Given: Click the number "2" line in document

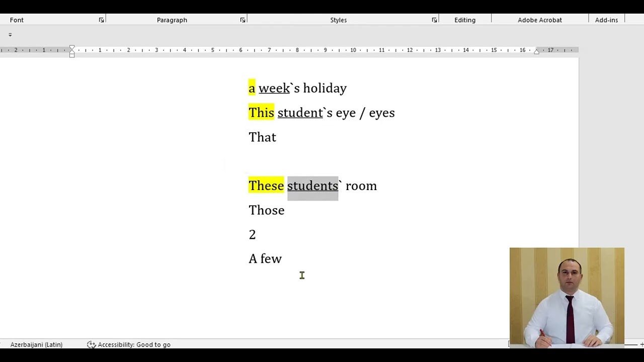Looking at the screenshot, I should 252,235.
